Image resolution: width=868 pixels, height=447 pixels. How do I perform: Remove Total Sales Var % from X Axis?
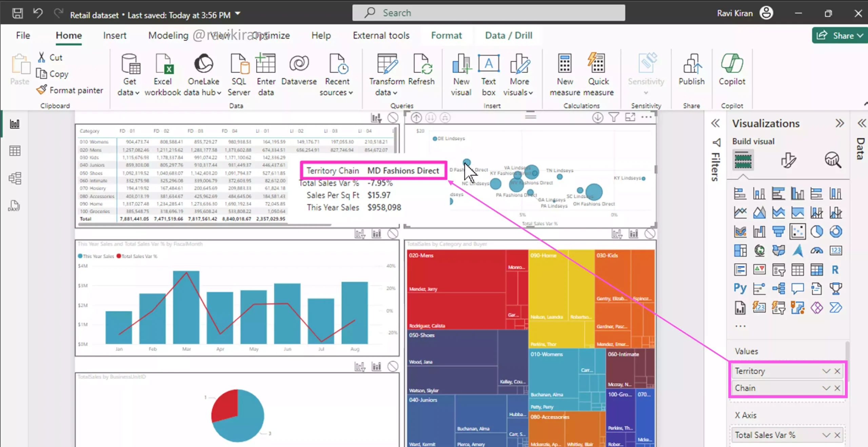pos(837,435)
